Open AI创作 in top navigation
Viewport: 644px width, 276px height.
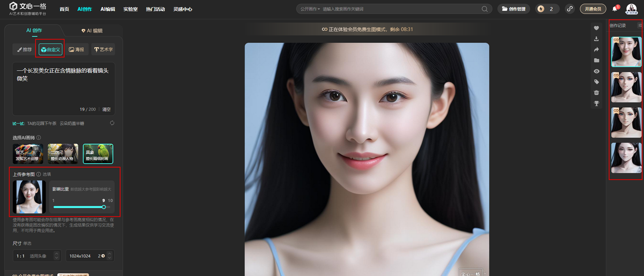tap(84, 9)
